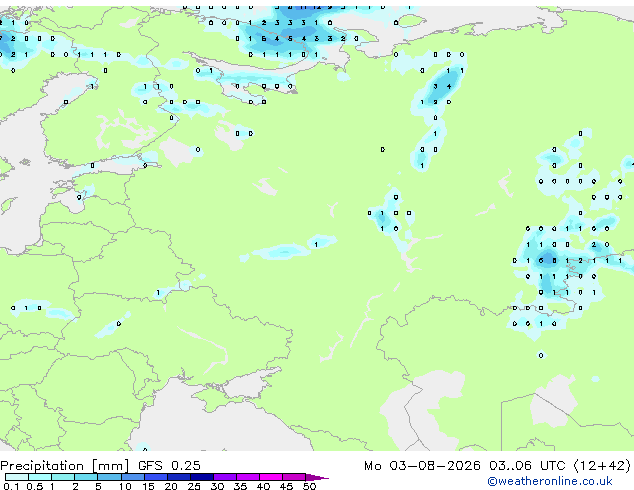Click the '0.5' legend scale label
Viewport: 634px width, 490px height.
35,486
